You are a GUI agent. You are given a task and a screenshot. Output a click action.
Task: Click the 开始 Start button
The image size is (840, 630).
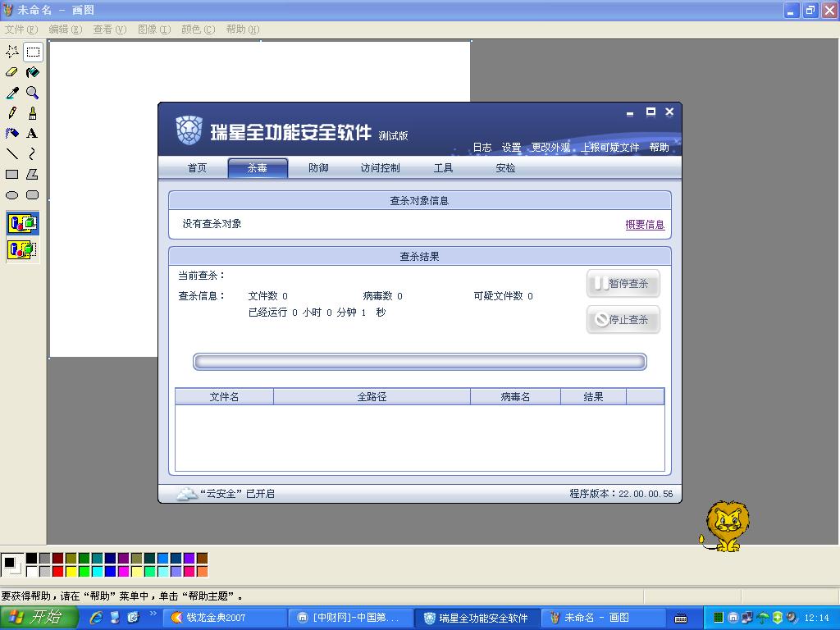39,618
